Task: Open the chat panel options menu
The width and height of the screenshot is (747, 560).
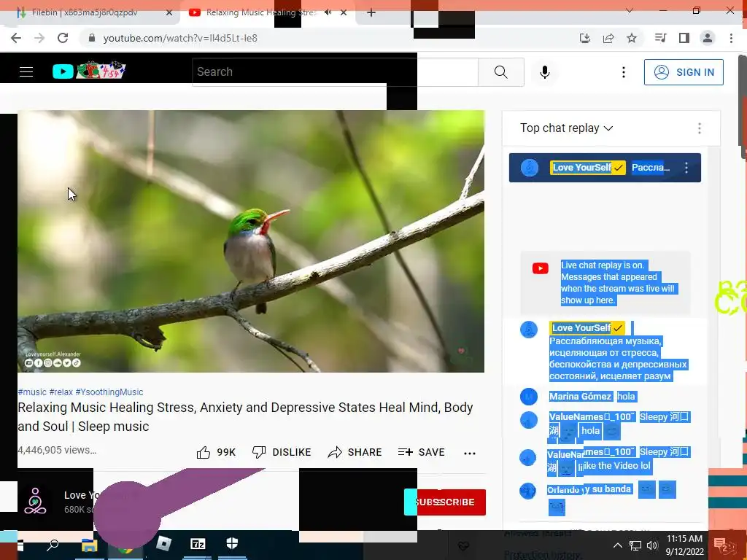Action: (x=700, y=128)
